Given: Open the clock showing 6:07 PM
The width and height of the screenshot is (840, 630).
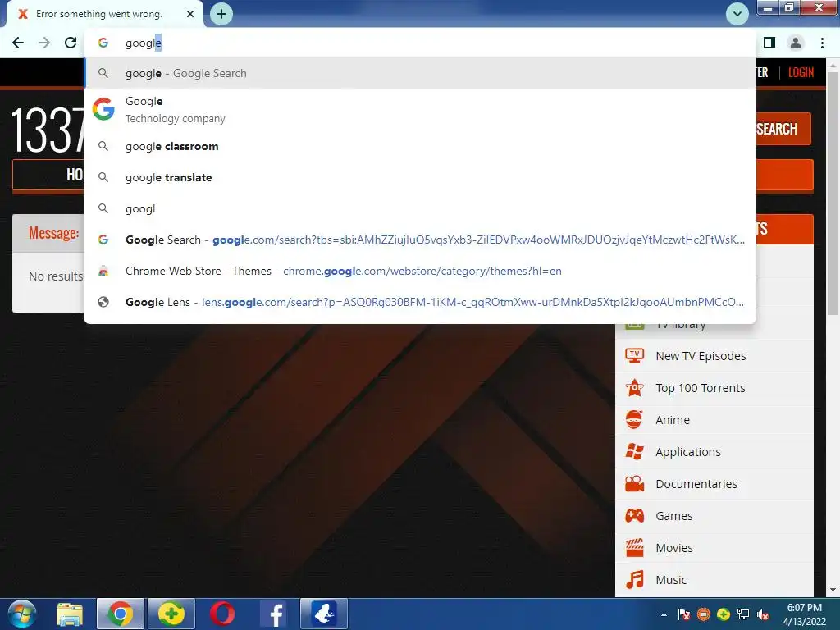Looking at the screenshot, I should (x=804, y=614).
